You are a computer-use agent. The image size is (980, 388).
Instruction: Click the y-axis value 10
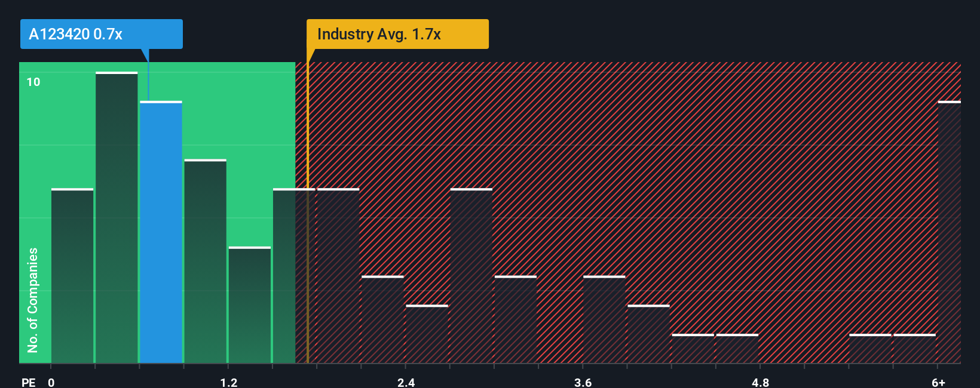coord(33,82)
